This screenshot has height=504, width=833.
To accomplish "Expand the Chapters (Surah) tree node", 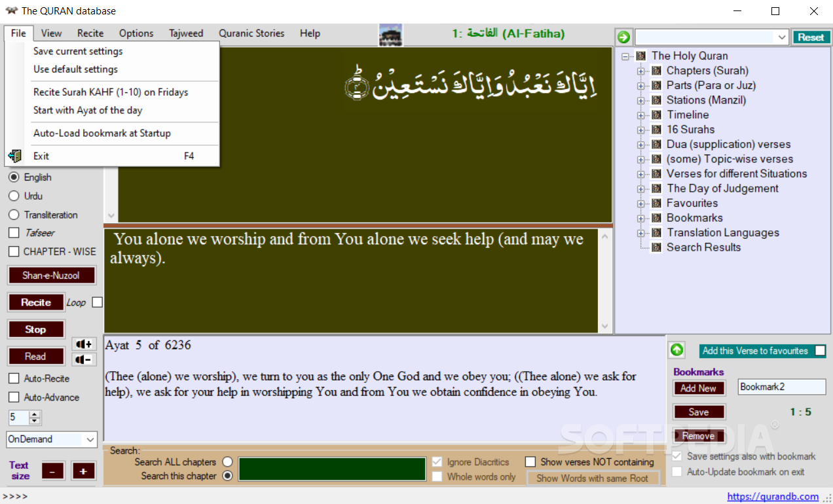I will (641, 71).
